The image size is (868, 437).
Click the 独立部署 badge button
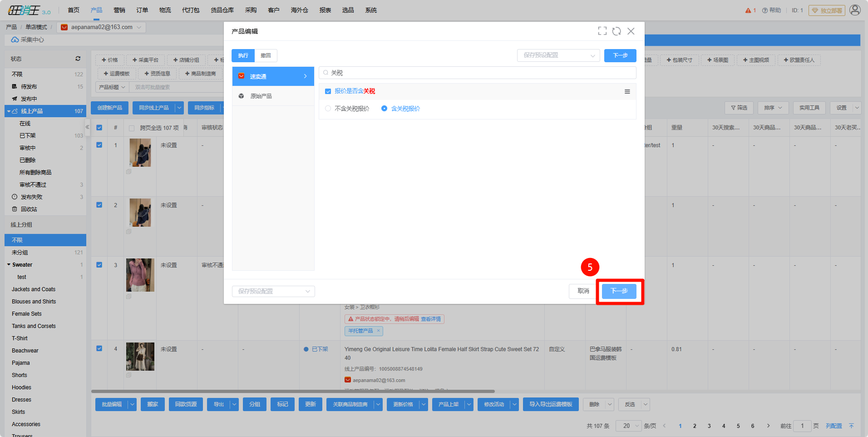(827, 10)
